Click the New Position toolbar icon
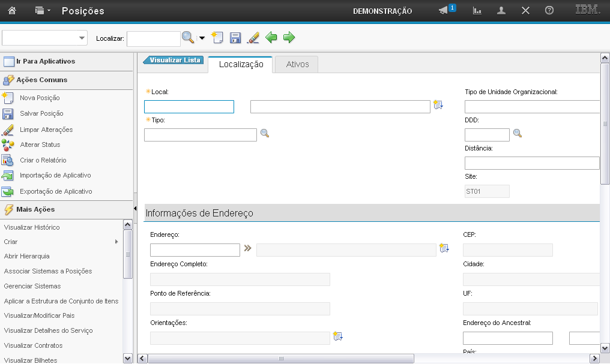610x364 pixels. (x=217, y=38)
